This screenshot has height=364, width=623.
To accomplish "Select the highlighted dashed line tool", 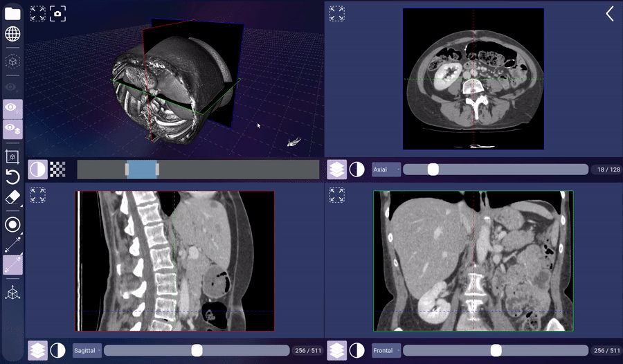I will 12,265.
